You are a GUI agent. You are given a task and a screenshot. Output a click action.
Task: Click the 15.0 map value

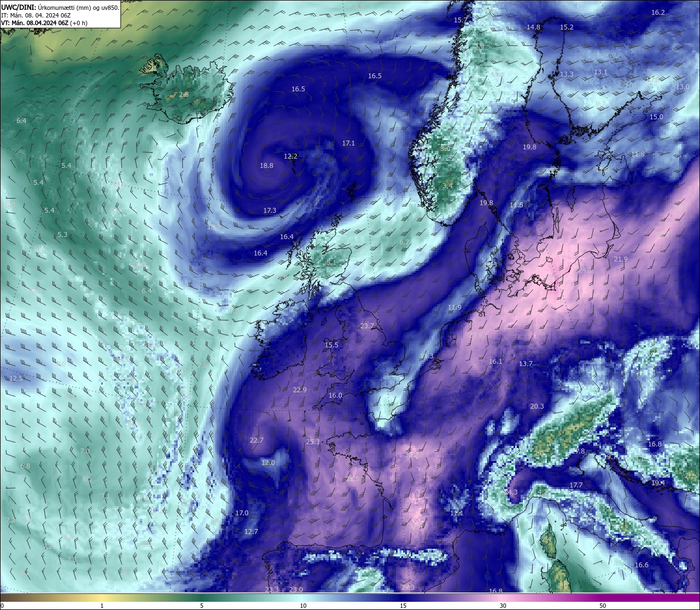point(656,117)
